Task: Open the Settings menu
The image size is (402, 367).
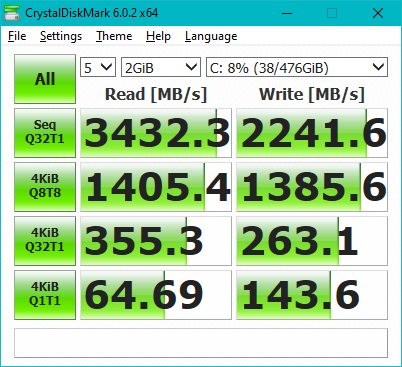Action: tap(61, 36)
